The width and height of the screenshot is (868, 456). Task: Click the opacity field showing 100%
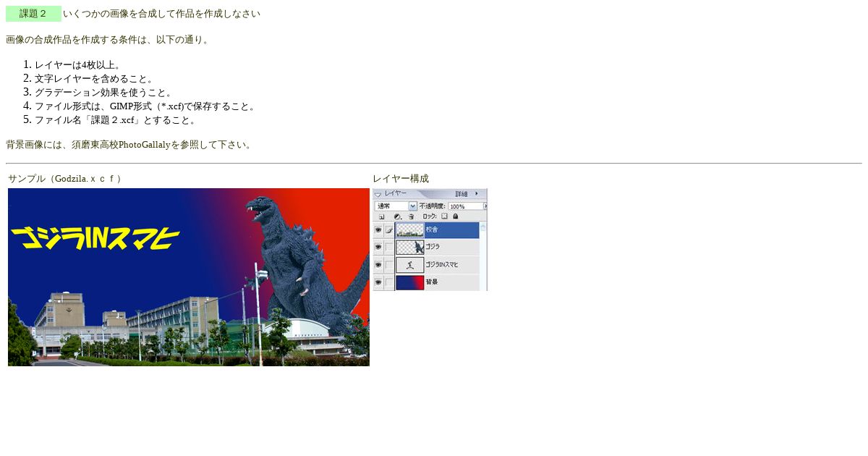coord(466,206)
